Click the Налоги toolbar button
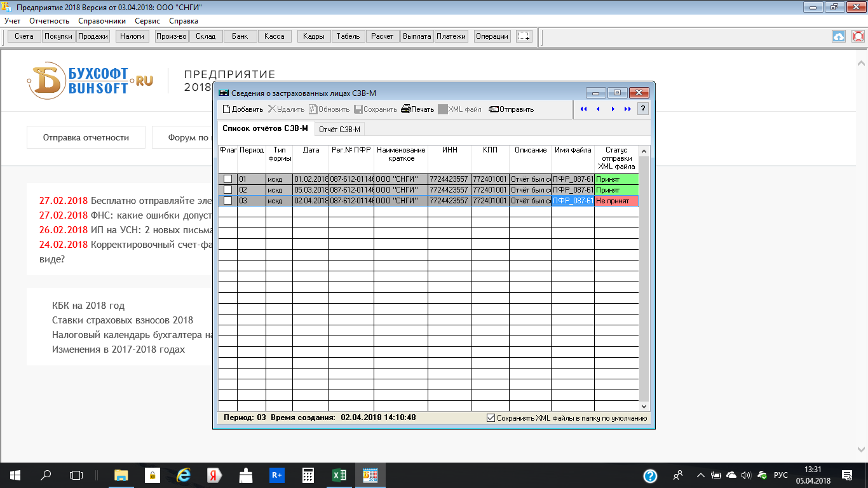This screenshot has width=868, height=488. click(x=132, y=36)
